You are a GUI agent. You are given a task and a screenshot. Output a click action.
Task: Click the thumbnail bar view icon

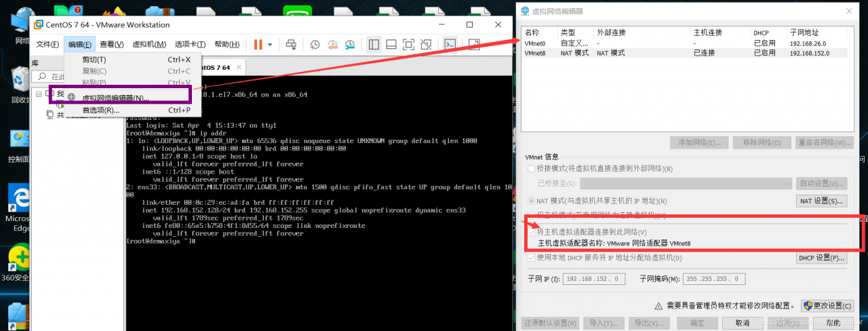(x=391, y=45)
